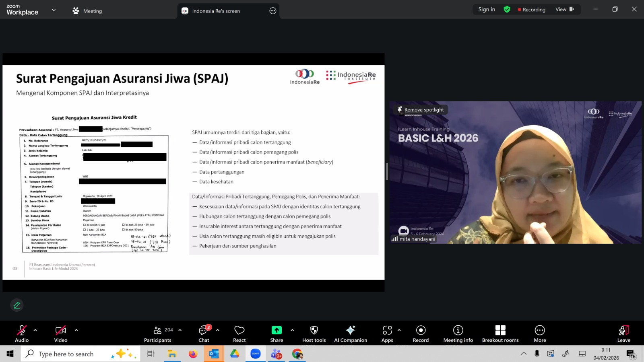Click the green Share screen icon
Image resolution: width=644 pixels, height=362 pixels.
[277, 330]
